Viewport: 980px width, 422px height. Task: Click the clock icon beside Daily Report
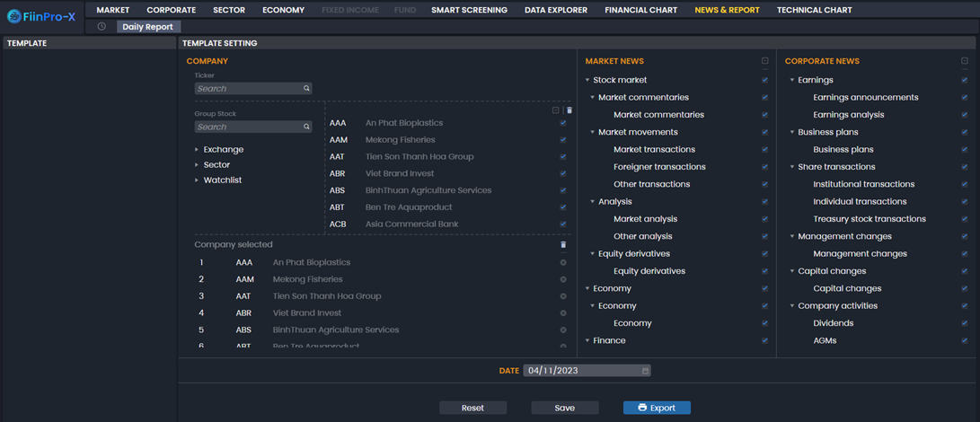[x=102, y=27]
